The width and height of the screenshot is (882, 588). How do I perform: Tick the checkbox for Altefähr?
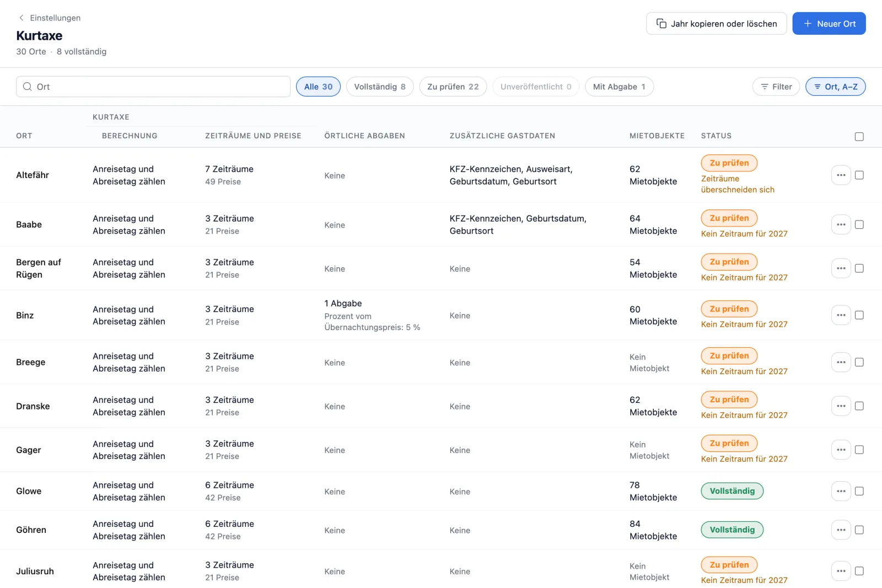point(859,175)
